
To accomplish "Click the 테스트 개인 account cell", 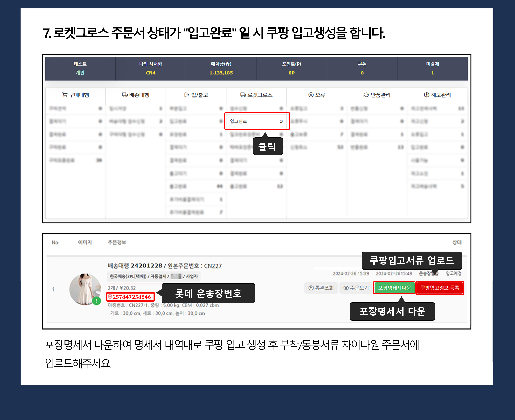I will pos(80,68).
